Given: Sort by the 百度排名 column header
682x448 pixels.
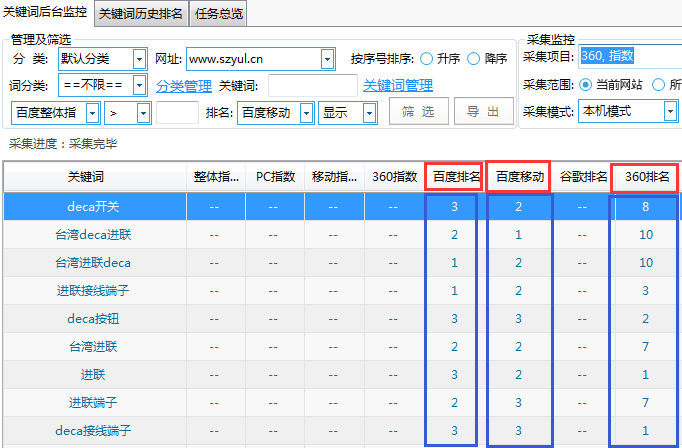Looking at the screenshot, I should pos(455,177).
